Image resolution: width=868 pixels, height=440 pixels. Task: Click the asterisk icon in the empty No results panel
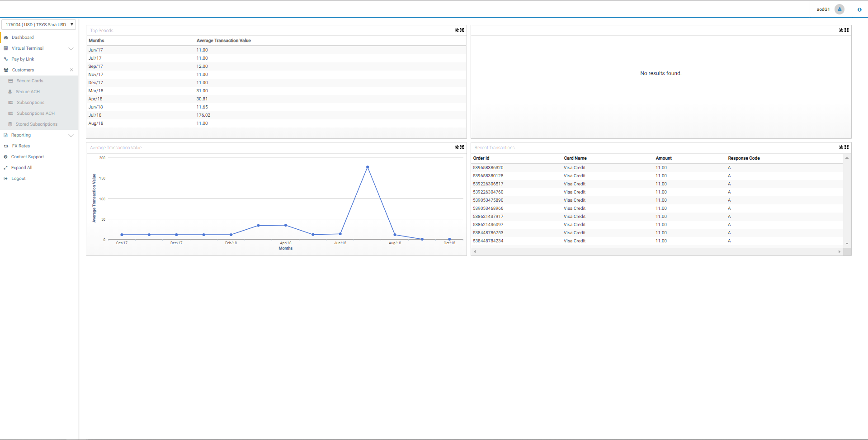[x=841, y=30]
